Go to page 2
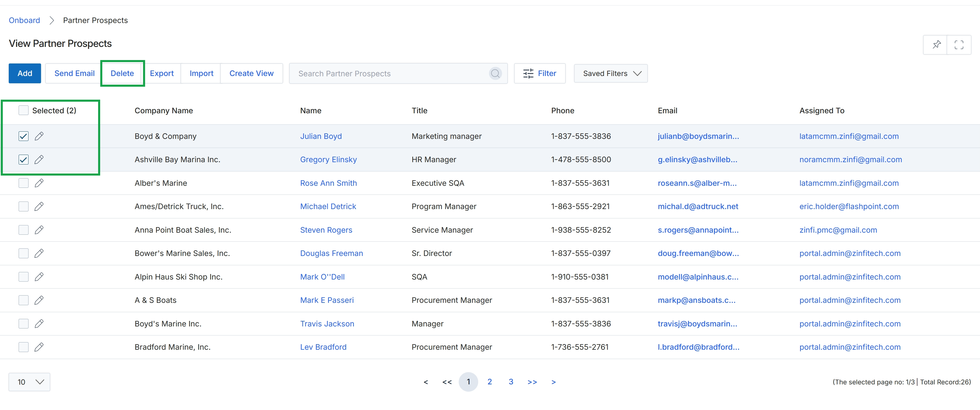The width and height of the screenshot is (980, 410). click(x=490, y=382)
